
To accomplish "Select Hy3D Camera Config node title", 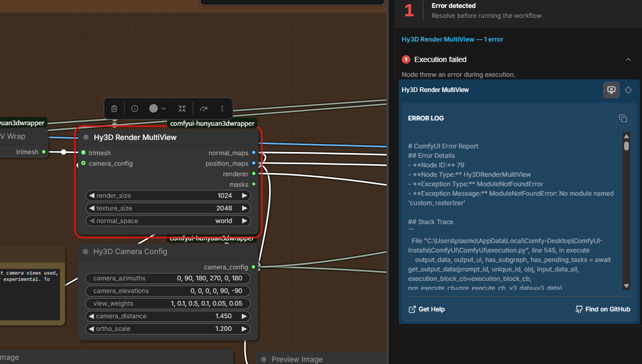I will click(131, 251).
